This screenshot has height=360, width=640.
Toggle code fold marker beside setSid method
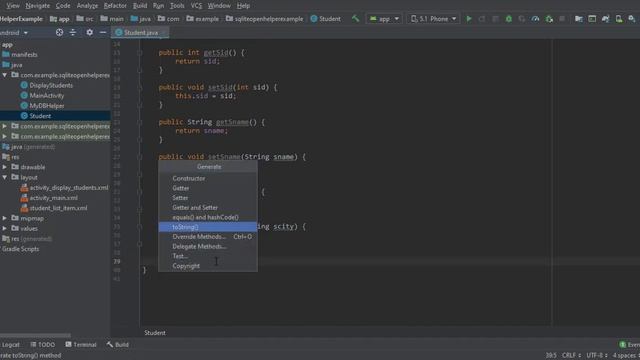pos(140,87)
